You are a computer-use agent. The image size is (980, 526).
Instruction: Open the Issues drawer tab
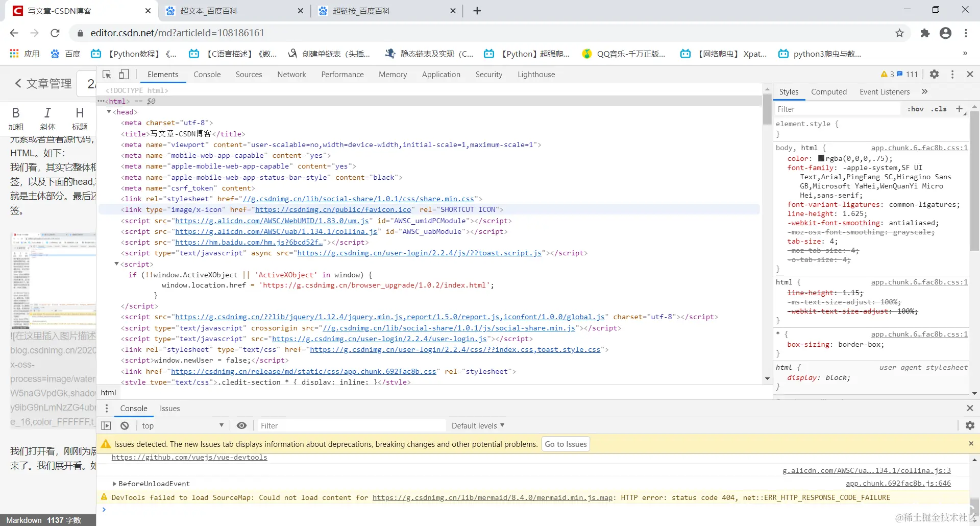coord(170,408)
